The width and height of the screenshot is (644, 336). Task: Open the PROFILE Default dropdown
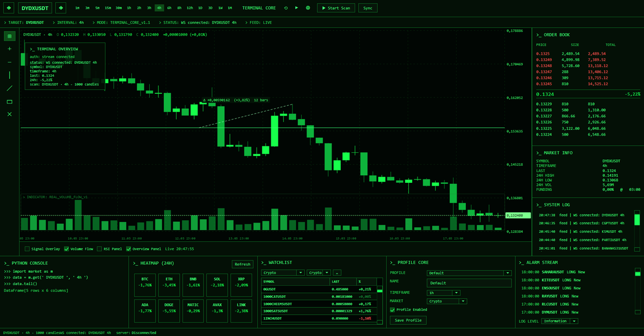(x=469, y=273)
